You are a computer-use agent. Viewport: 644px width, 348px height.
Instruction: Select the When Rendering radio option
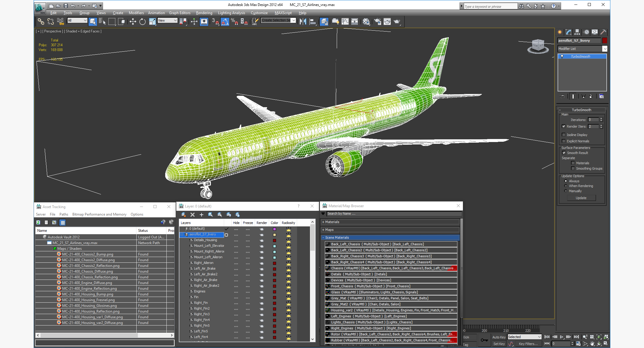coord(566,186)
